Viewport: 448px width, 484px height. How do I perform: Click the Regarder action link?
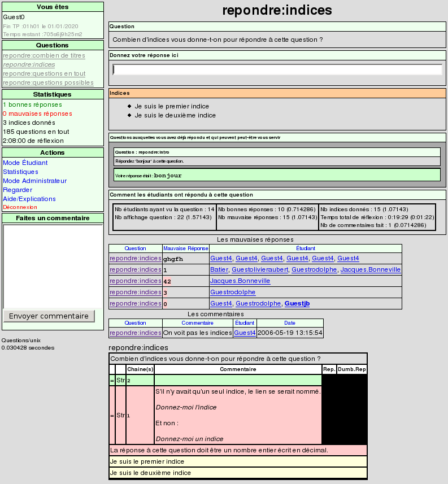(x=18, y=190)
